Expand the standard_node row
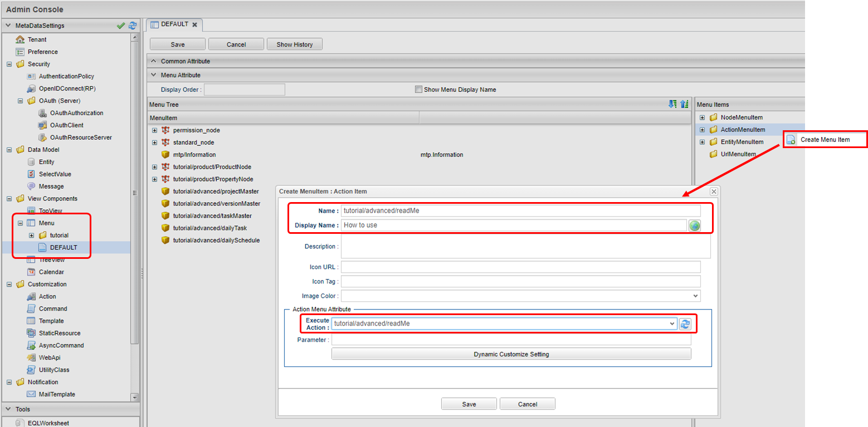 tap(154, 143)
